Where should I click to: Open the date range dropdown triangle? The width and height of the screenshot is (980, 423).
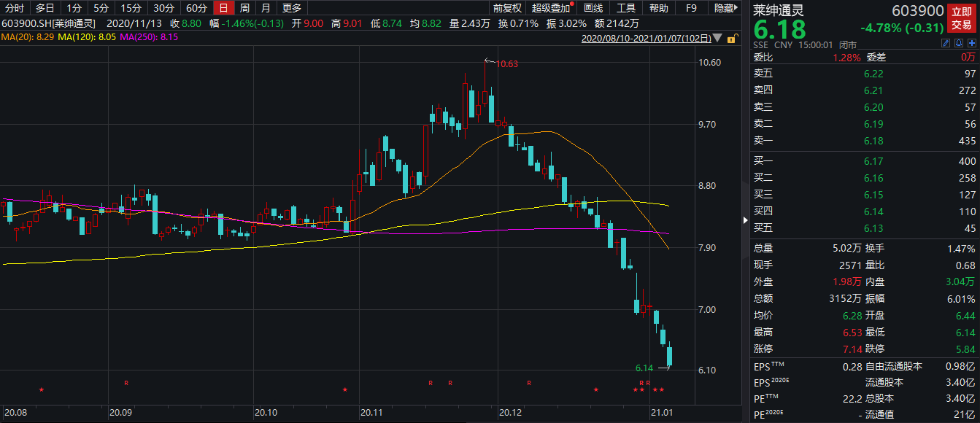click(717, 38)
